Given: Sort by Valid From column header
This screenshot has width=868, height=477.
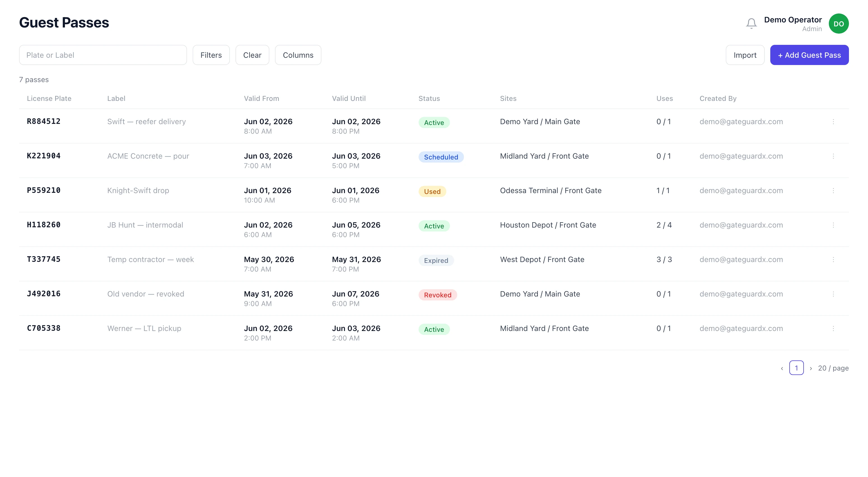Looking at the screenshot, I should [261, 98].
